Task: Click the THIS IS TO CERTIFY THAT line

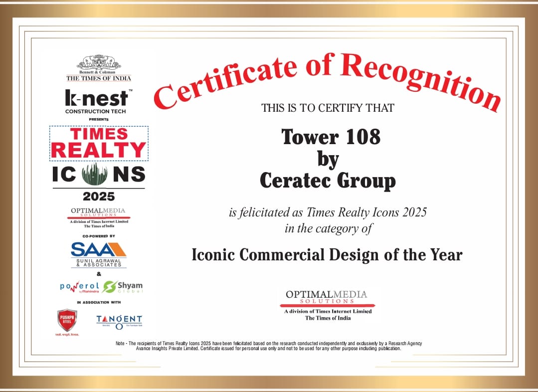Action: pyautogui.click(x=328, y=108)
